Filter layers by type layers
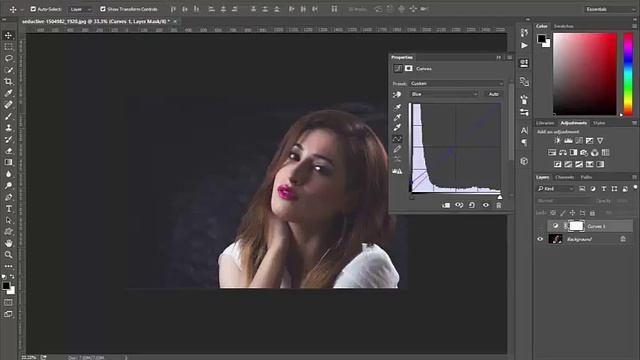The height and width of the screenshot is (360, 640). [604, 189]
